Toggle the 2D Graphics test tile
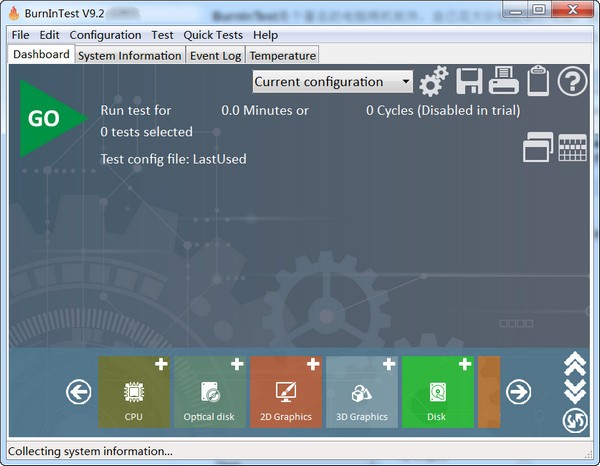The image size is (600, 466). click(x=286, y=392)
